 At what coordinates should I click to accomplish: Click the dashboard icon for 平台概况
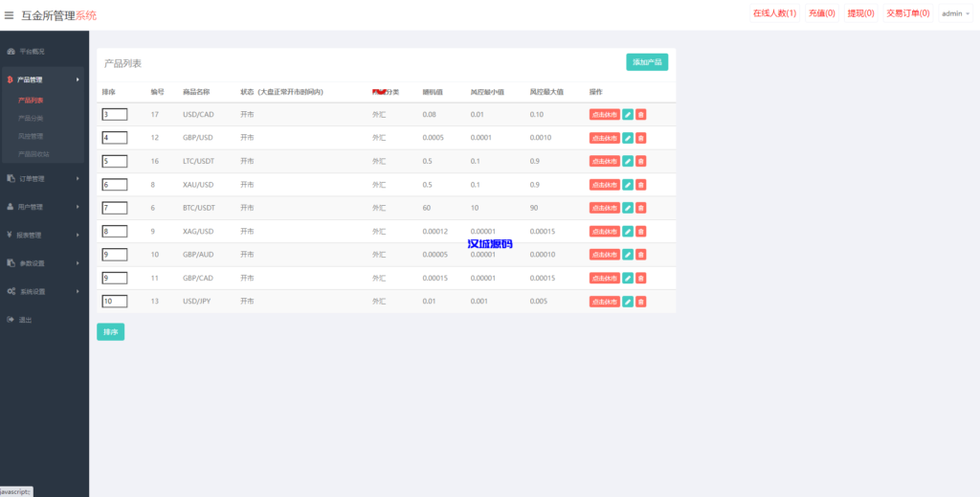11,51
